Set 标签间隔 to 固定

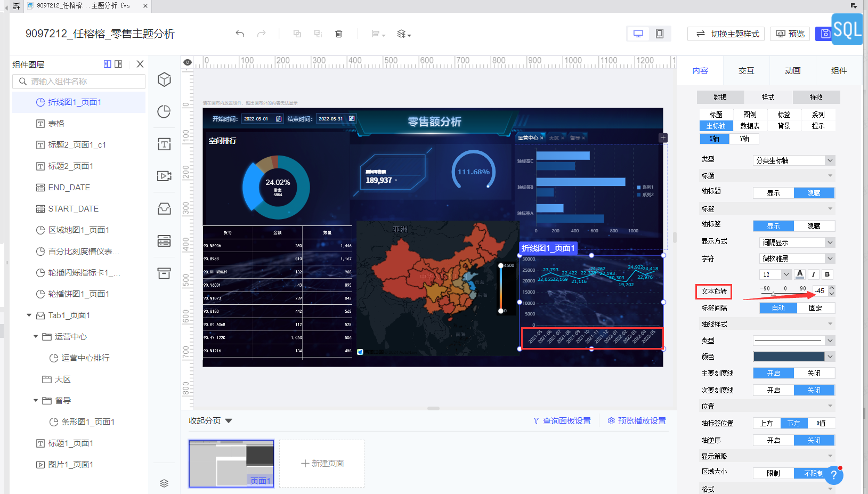click(815, 308)
